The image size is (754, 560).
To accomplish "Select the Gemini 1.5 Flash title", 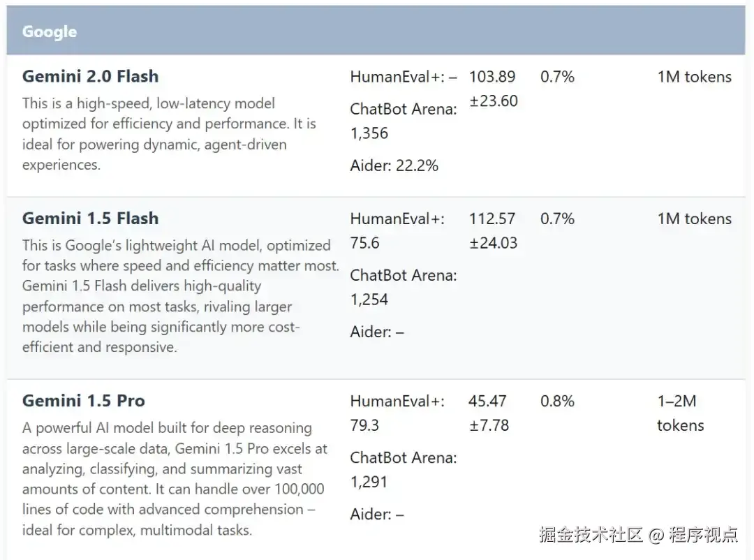I will click(x=90, y=219).
